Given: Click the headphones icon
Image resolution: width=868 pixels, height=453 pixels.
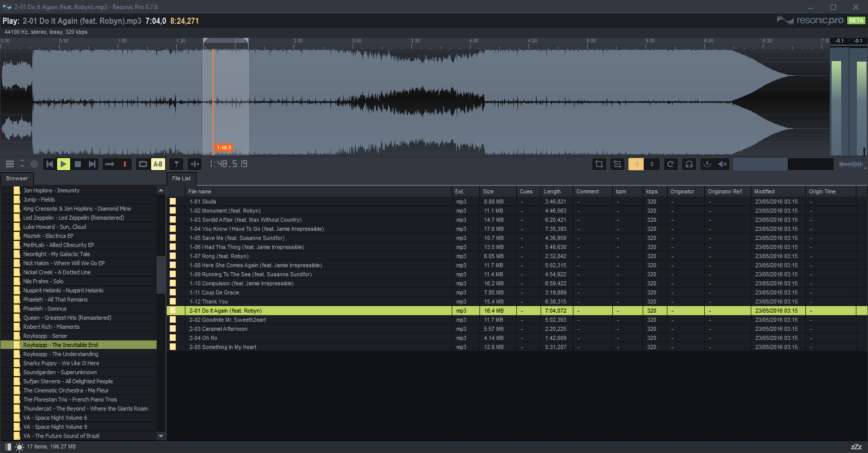Looking at the screenshot, I should pyautogui.click(x=689, y=164).
